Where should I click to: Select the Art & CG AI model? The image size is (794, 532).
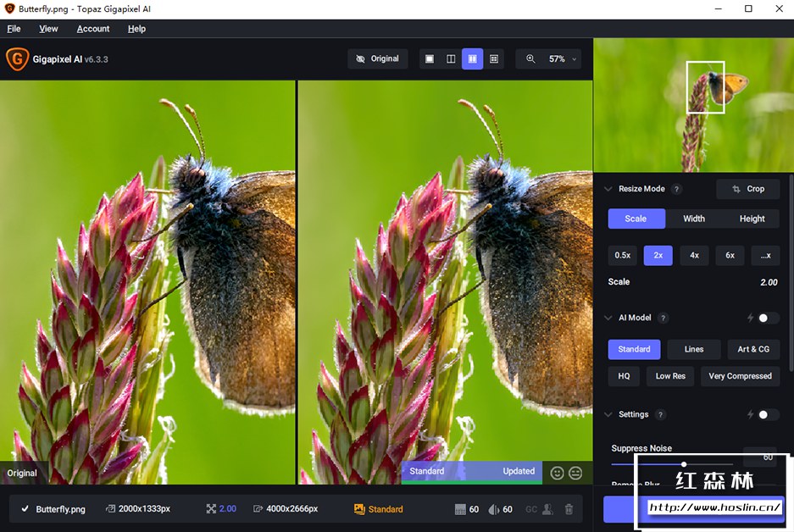coord(753,349)
